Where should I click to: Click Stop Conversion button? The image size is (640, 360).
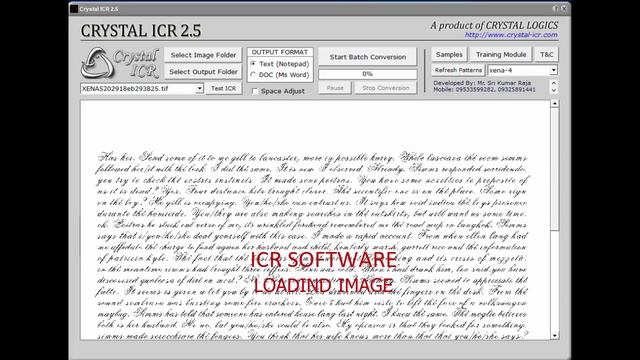pos(386,88)
